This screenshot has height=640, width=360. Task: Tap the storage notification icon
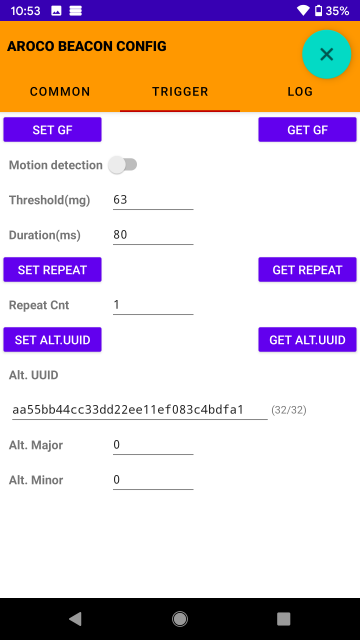[x=76, y=11]
